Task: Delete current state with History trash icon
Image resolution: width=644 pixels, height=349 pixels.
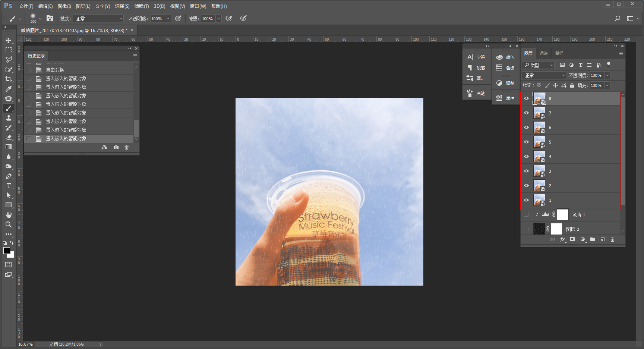Action: (127, 148)
